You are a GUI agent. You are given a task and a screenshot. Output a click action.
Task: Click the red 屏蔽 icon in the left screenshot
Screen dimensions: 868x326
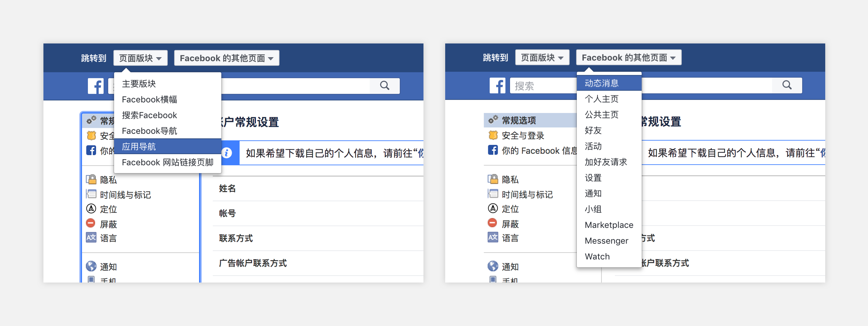click(x=90, y=223)
